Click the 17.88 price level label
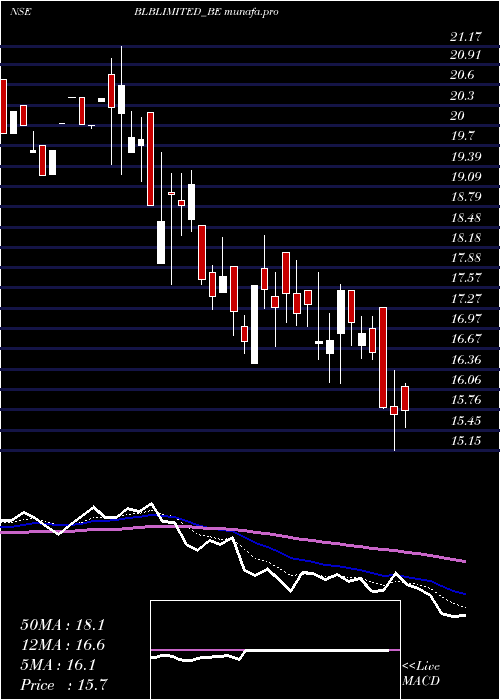This screenshot has width=500, height=700. (466, 258)
